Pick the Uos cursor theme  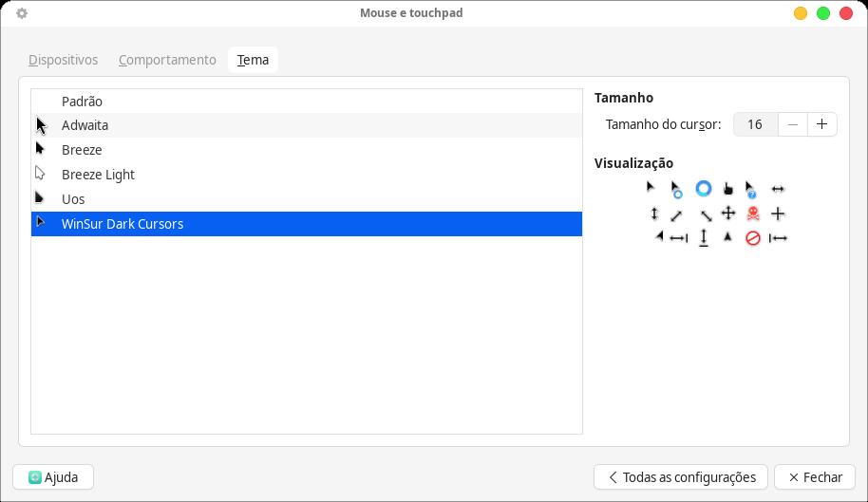tap(73, 199)
